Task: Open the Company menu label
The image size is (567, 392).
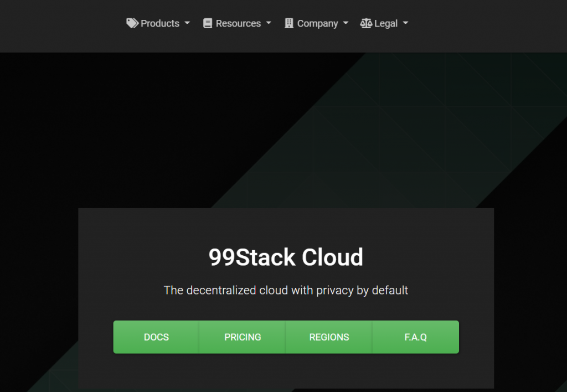Action: click(317, 24)
